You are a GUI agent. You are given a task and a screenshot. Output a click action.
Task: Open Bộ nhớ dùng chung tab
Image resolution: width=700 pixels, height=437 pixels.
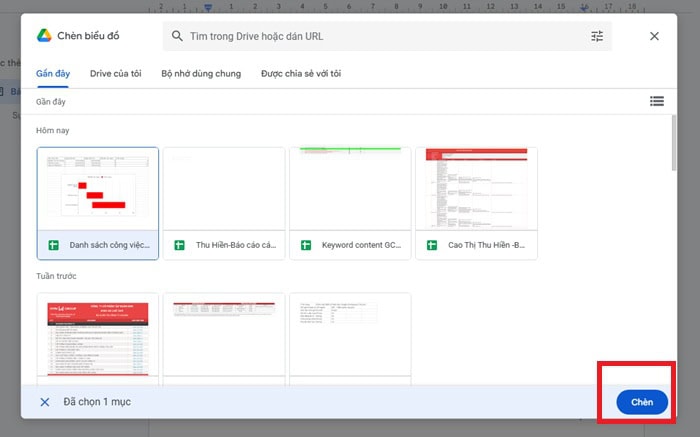pyautogui.click(x=201, y=74)
